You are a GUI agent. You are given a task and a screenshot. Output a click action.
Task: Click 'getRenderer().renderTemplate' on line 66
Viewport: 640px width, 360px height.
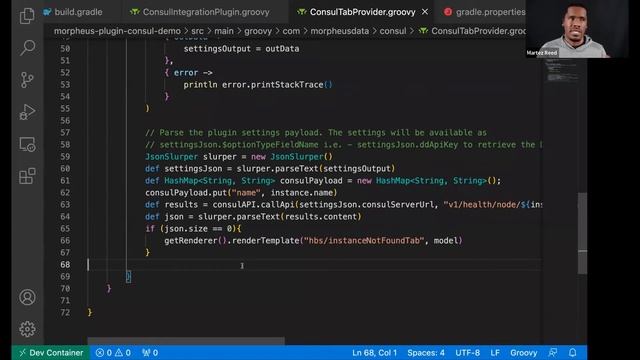point(232,241)
